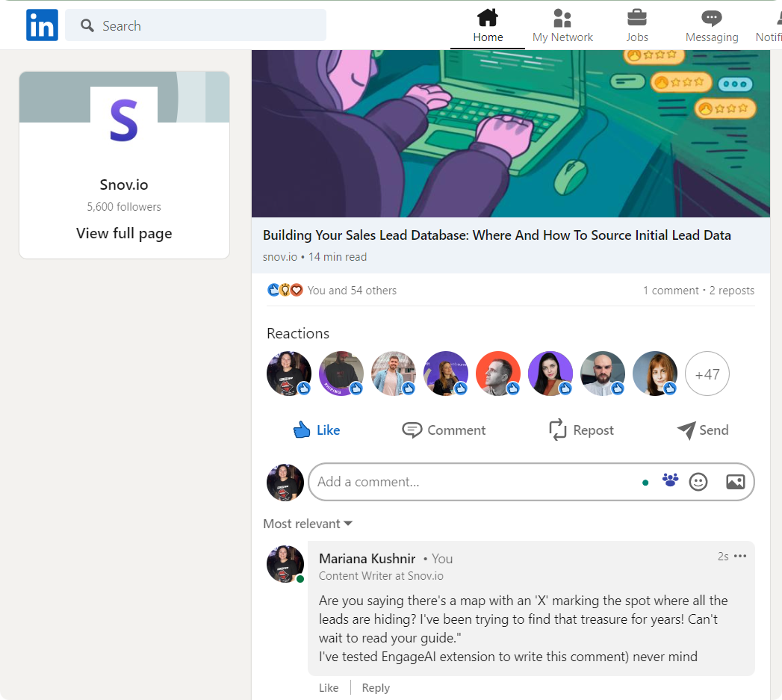Toggle Like on the post
The width and height of the screenshot is (782, 700).
coord(317,430)
